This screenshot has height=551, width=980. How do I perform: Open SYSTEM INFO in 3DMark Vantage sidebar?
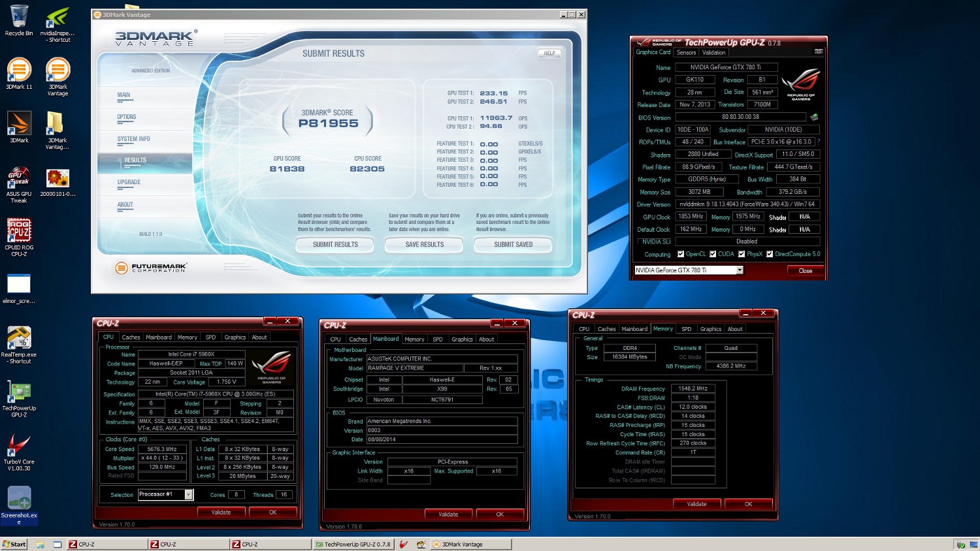click(134, 140)
